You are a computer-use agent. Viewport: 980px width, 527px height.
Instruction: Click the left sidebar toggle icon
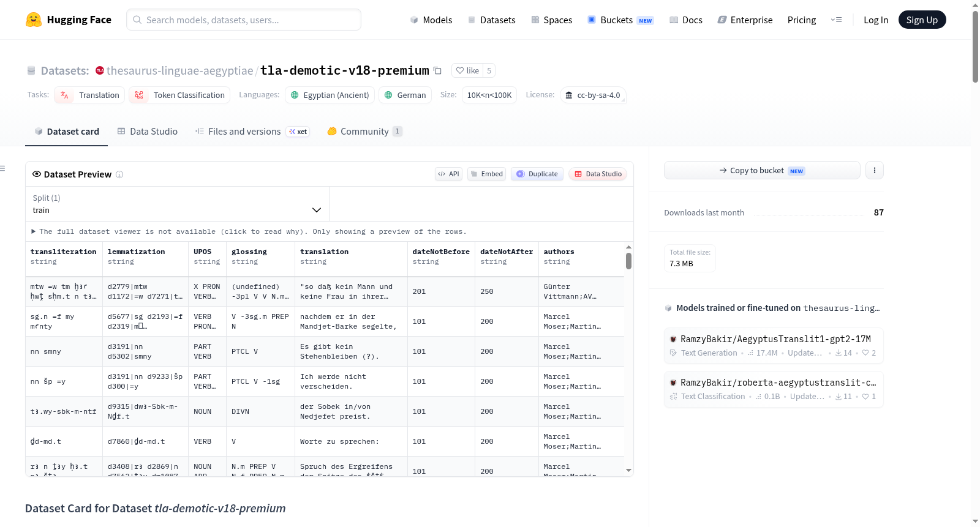(2, 168)
